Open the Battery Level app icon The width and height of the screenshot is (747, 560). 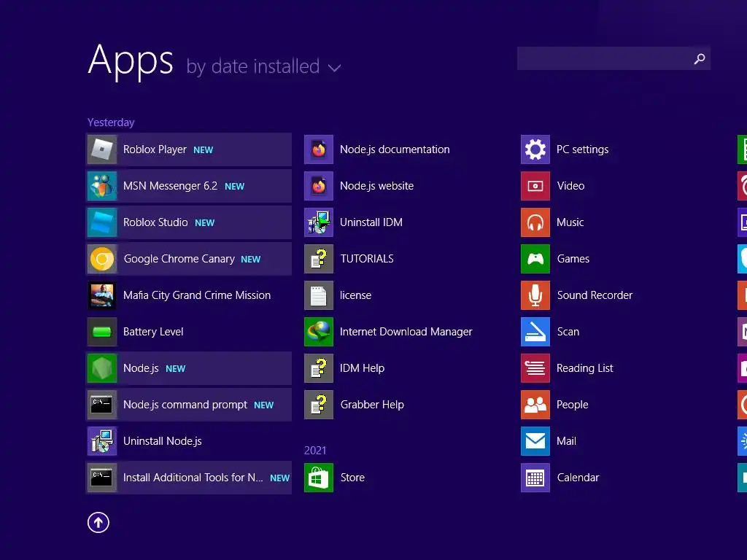tap(102, 332)
